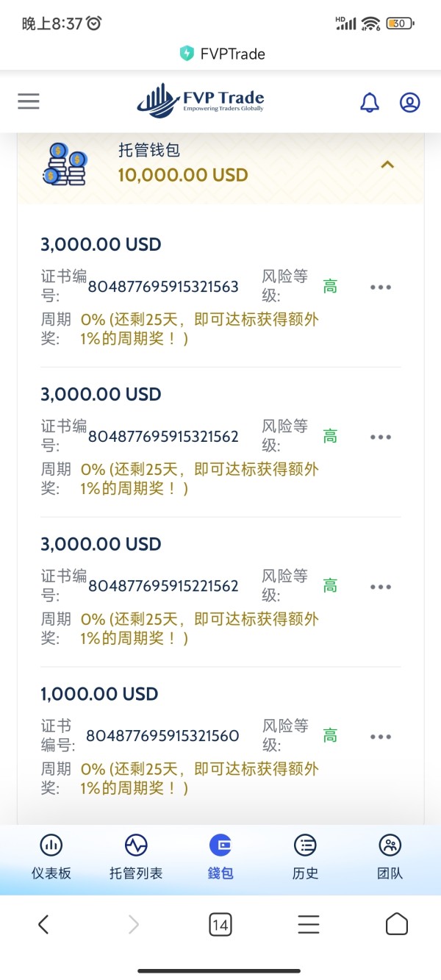
Task: Open options for certificate ending 321560
Action: pos(380,737)
